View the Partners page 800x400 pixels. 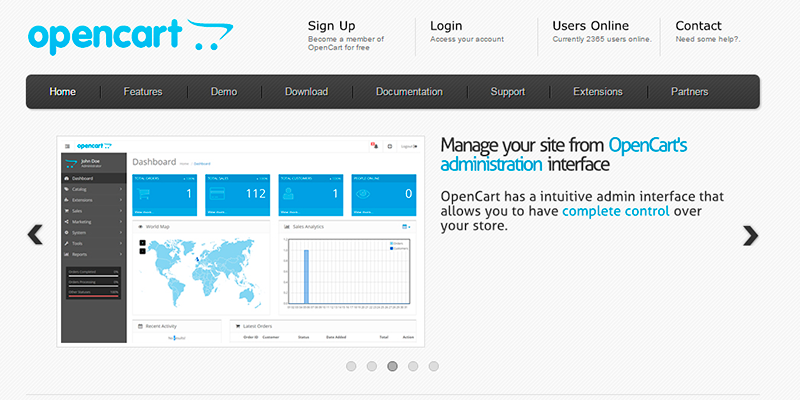690,92
